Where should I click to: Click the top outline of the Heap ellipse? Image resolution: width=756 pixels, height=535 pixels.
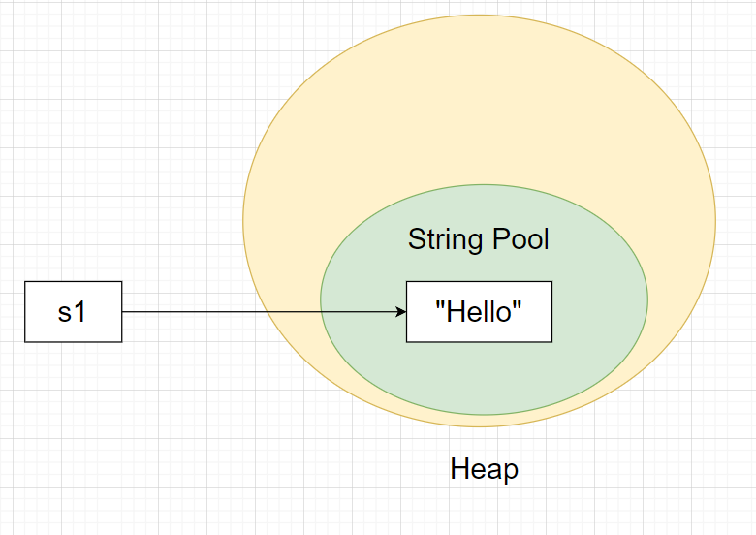(480, 16)
